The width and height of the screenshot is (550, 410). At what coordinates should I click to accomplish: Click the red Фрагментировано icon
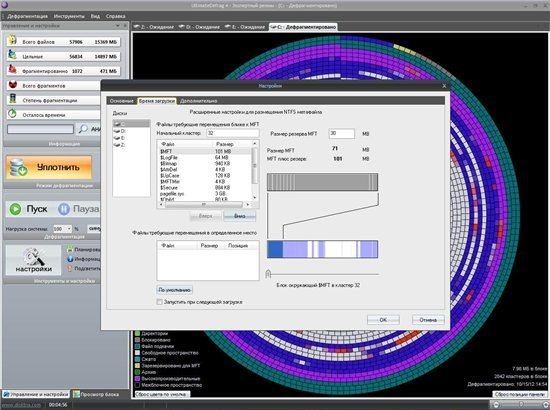13,70
